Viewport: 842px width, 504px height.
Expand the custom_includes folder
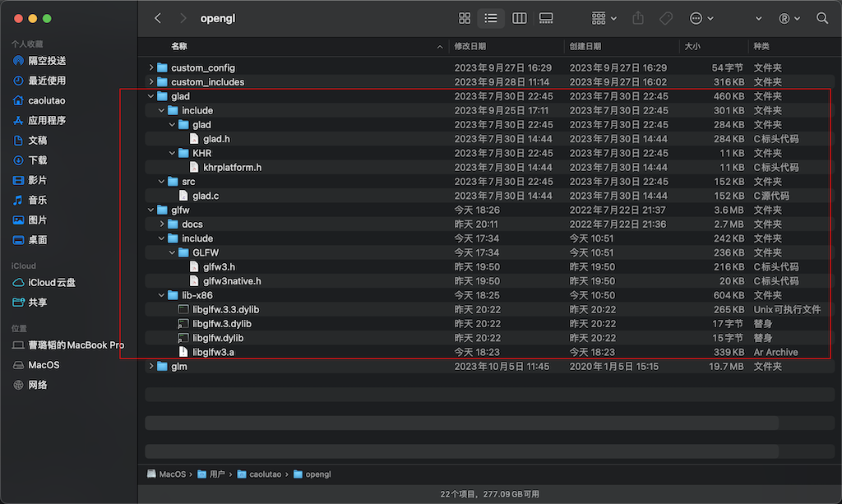pos(151,81)
